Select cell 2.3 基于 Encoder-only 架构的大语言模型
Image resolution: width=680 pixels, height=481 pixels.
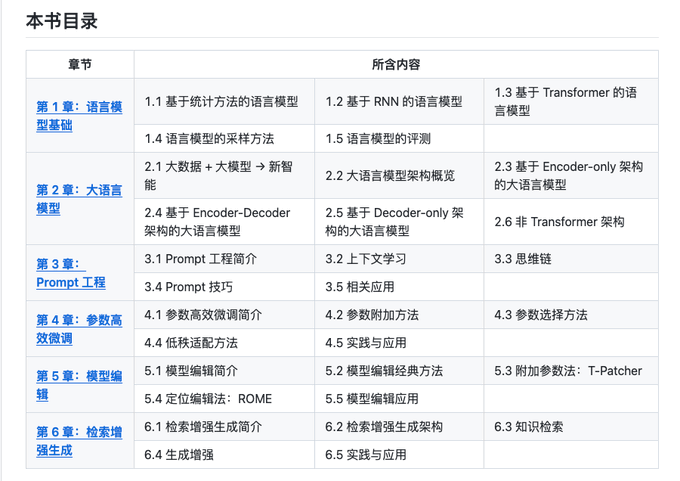(571, 176)
